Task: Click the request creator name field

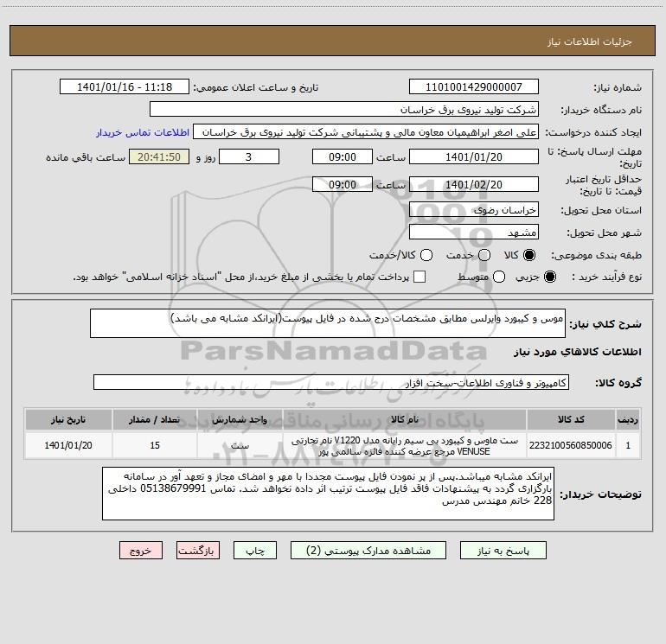Action: point(366,132)
